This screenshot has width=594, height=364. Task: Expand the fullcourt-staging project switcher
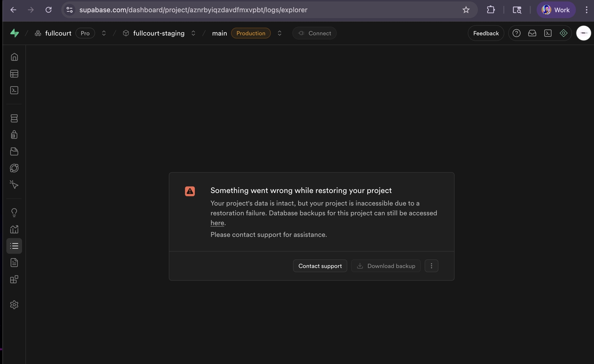click(193, 33)
